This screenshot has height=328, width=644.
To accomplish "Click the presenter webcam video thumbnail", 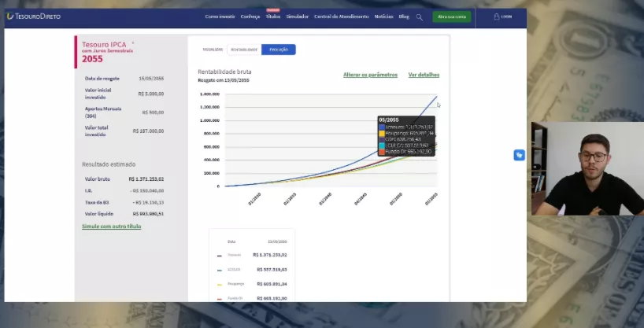I will pyautogui.click(x=587, y=168).
